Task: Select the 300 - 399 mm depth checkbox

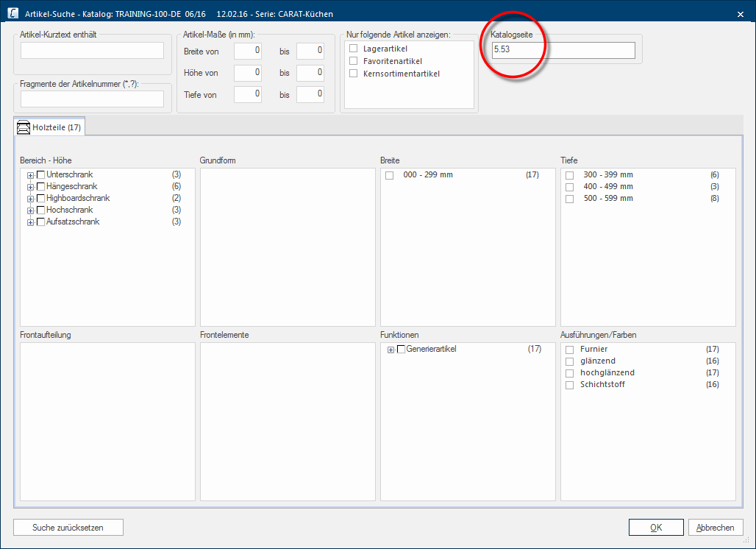Action: coord(569,175)
